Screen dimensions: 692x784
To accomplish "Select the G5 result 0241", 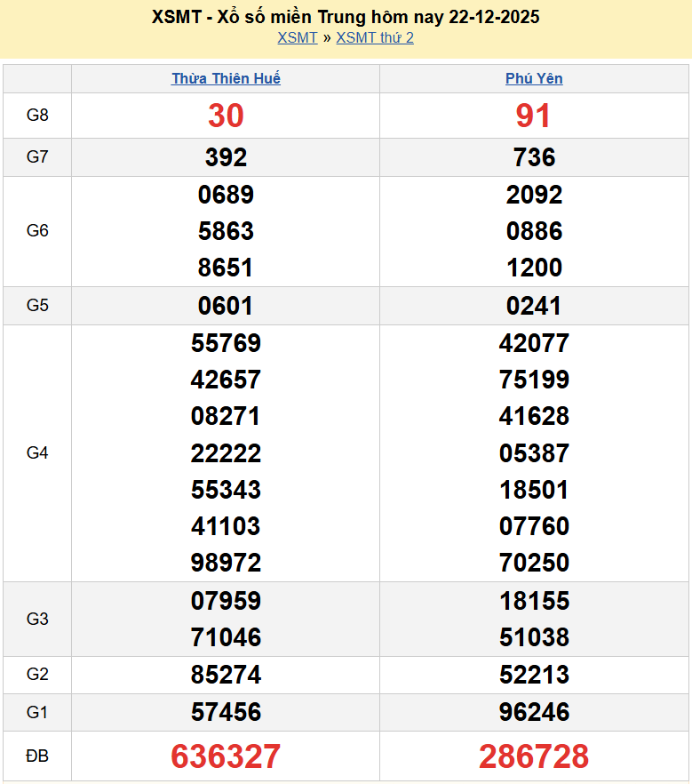I will 534,306.
